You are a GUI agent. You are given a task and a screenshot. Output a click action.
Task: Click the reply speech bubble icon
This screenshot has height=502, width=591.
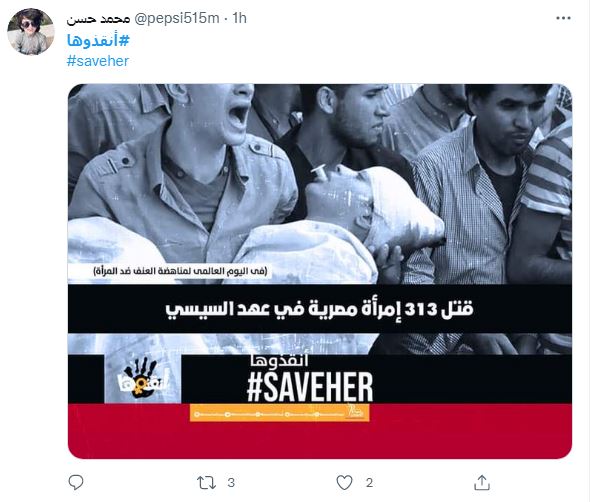[x=76, y=482]
